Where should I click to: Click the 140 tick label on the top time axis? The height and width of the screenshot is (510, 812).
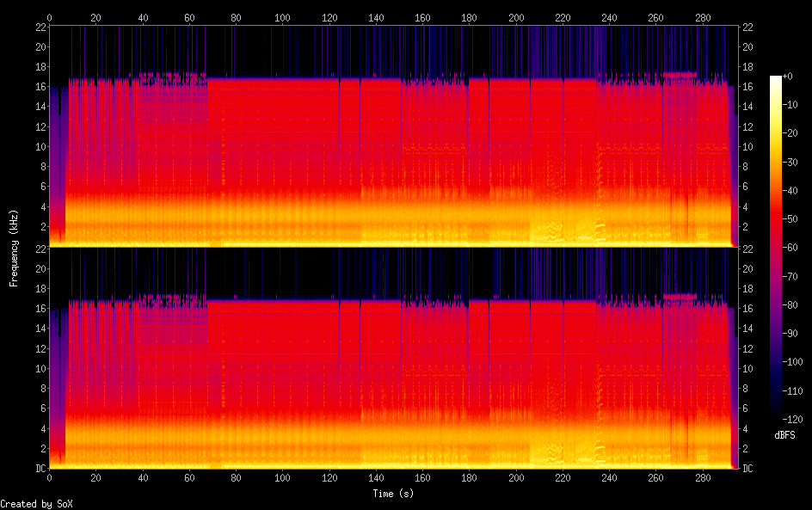pos(376,17)
